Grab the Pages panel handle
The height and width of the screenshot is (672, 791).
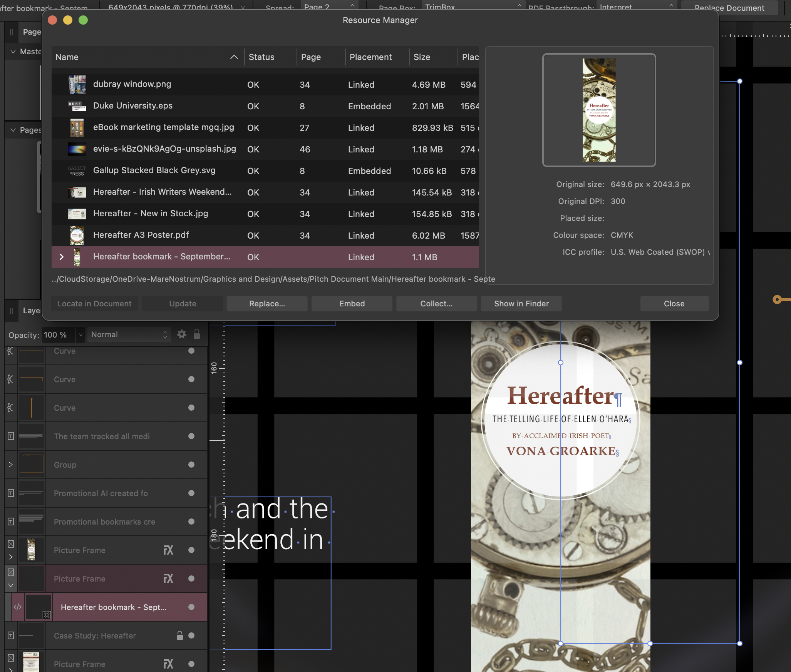(12, 32)
